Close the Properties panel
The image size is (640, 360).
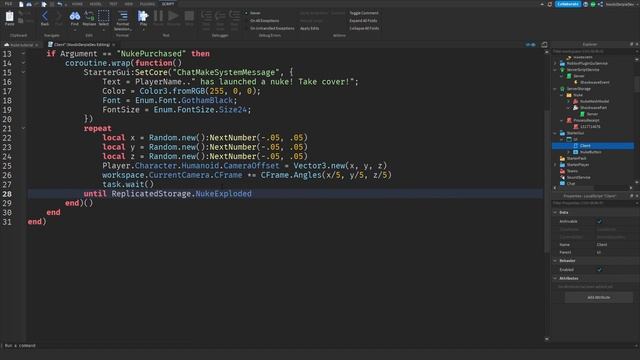click(x=637, y=196)
